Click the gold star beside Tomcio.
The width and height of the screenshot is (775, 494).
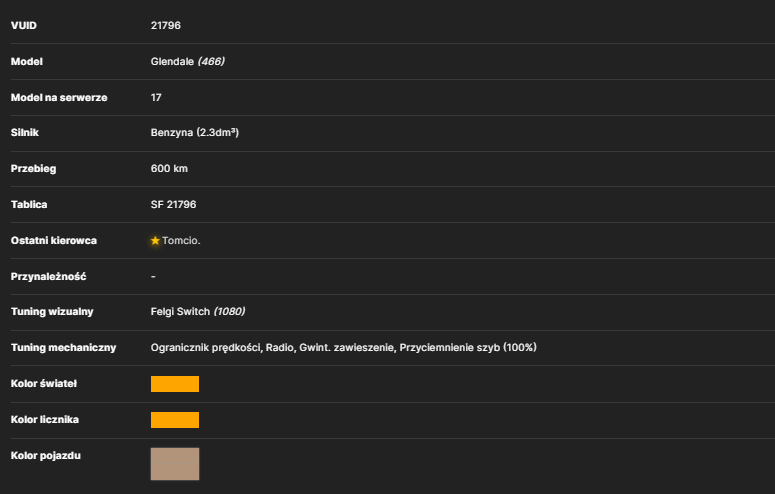[x=155, y=241]
